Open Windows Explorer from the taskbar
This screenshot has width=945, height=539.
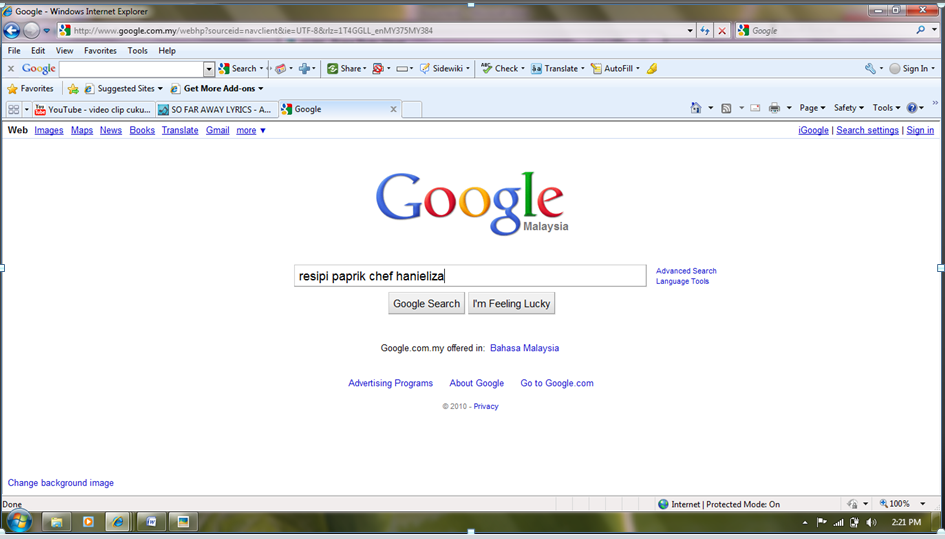[x=56, y=522]
